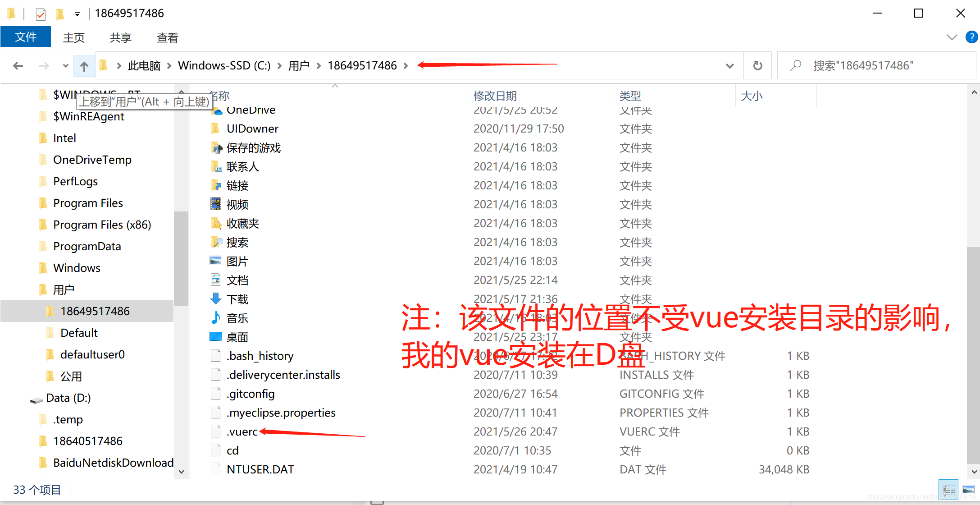Select the NTUSER.DAT file
This screenshot has width=980, height=505.
[260, 470]
